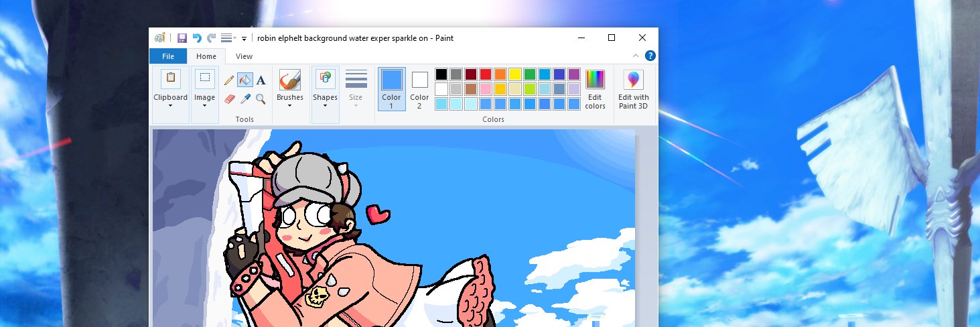The image size is (980, 327).
Task: Select the Magnifier tool
Action: (261, 99)
